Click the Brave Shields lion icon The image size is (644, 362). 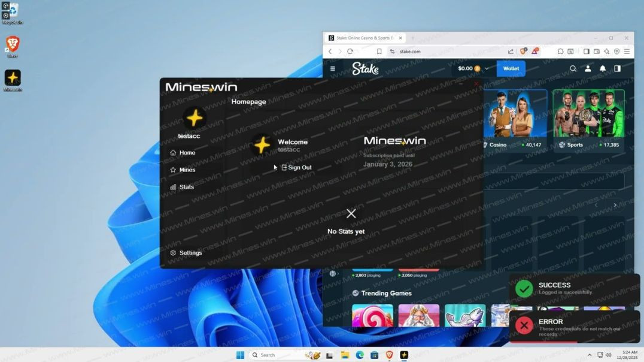click(523, 52)
